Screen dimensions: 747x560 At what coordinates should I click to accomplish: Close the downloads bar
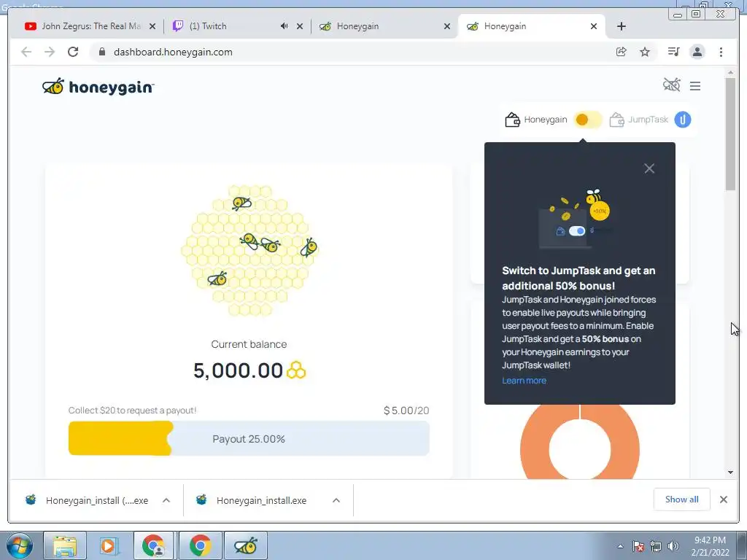[724, 499]
